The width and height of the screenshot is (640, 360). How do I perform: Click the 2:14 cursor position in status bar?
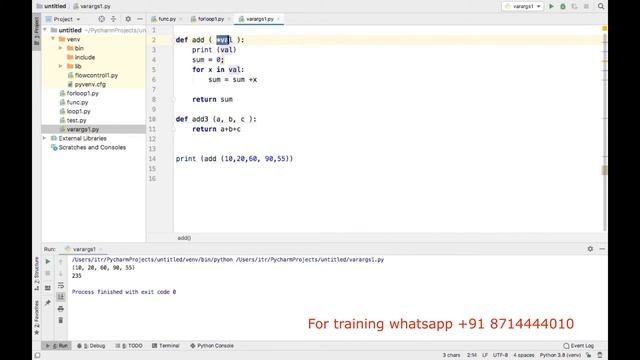472,355
